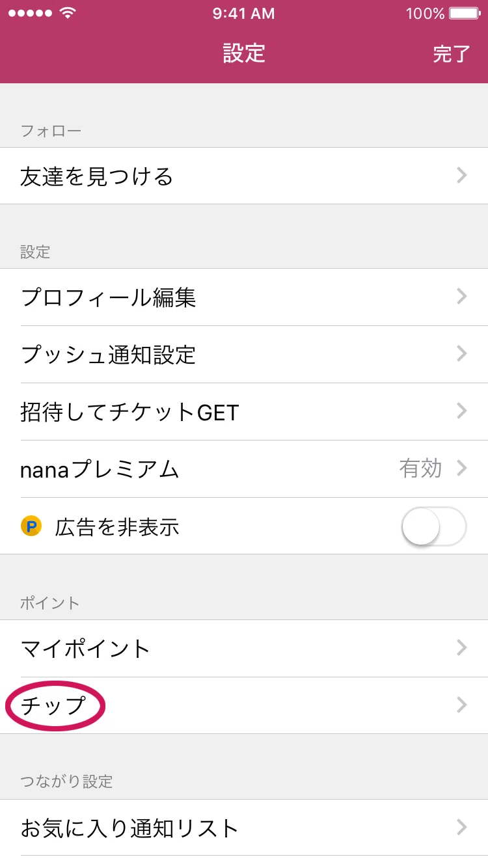Open マイポイント settings entry
The width and height of the screenshot is (488, 868).
tap(244, 648)
